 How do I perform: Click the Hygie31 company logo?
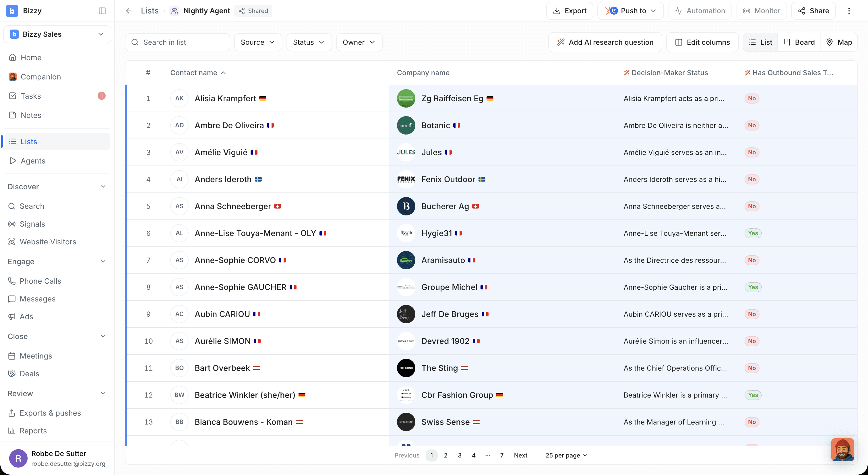[406, 233]
